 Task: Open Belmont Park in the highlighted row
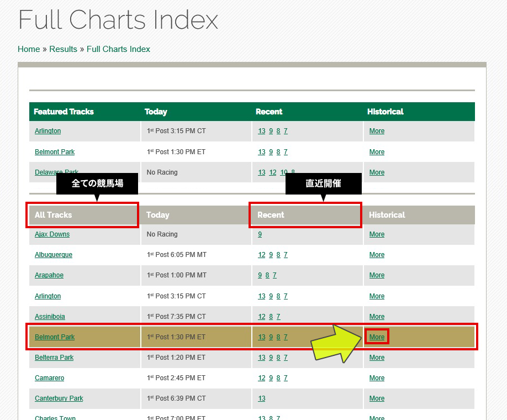pyautogui.click(x=55, y=337)
